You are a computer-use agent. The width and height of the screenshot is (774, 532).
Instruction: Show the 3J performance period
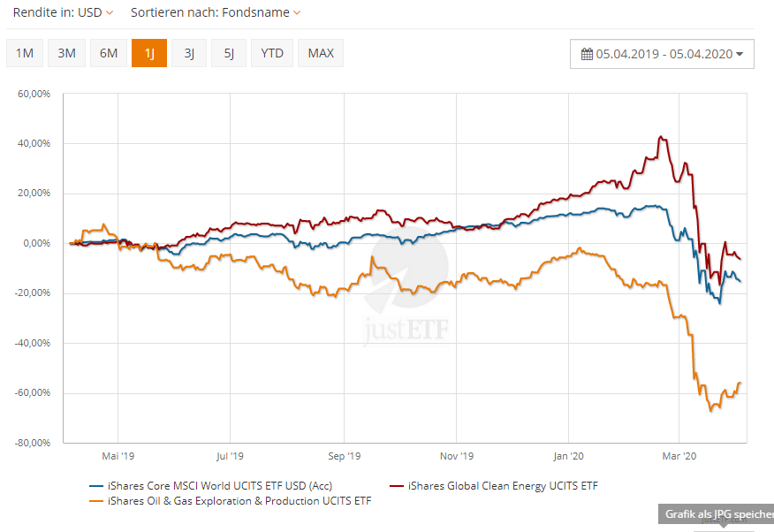pyautogui.click(x=189, y=53)
